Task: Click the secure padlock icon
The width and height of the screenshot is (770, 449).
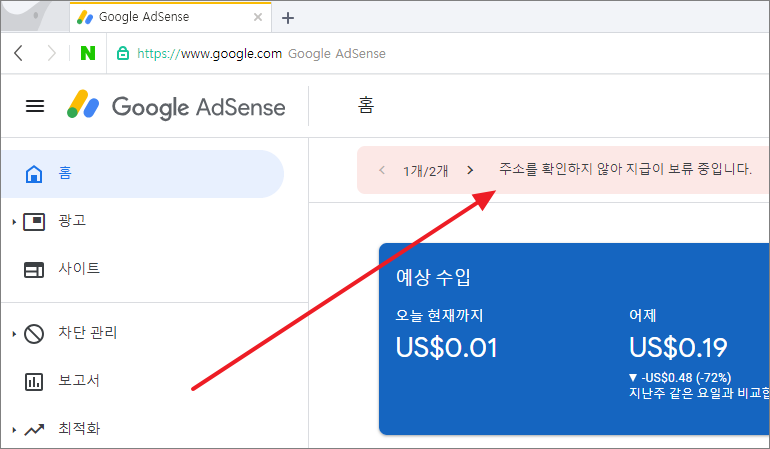Action: point(123,53)
